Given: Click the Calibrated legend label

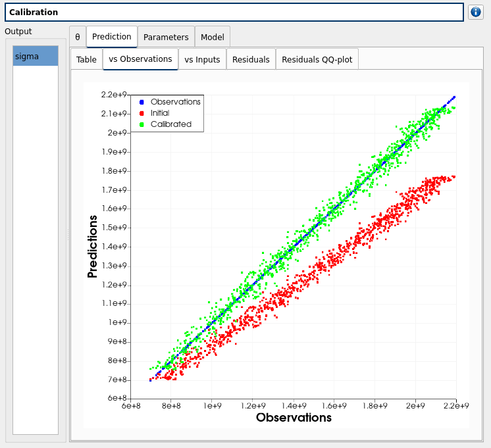Looking at the screenshot, I should click(170, 124).
